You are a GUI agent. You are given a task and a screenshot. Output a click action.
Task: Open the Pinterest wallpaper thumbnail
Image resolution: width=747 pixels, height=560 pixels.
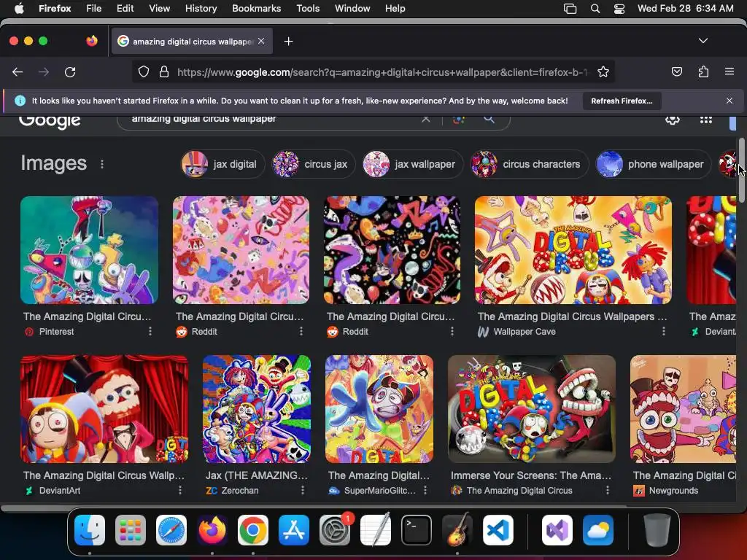tap(89, 250)
